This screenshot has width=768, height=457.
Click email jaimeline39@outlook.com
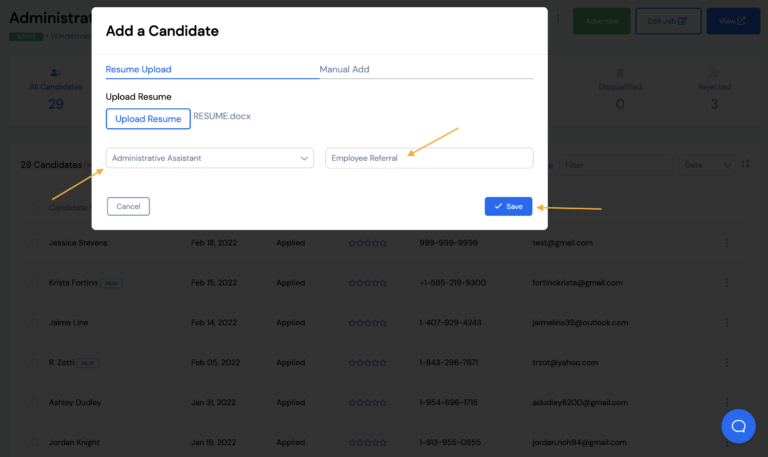point(580,322)
